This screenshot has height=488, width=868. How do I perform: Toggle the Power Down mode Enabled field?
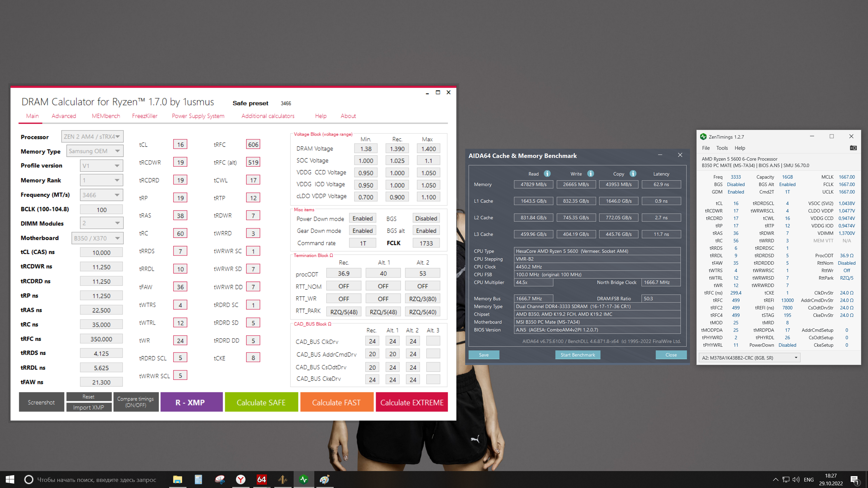(362, 219)
